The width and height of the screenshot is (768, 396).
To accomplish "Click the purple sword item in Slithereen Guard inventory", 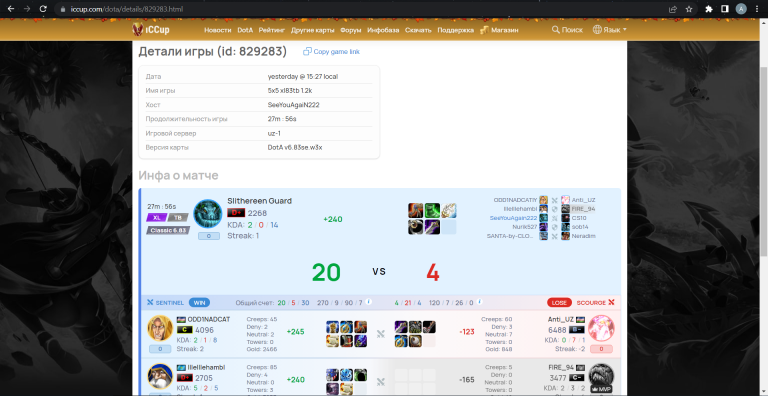I will [x=432, y=227].
